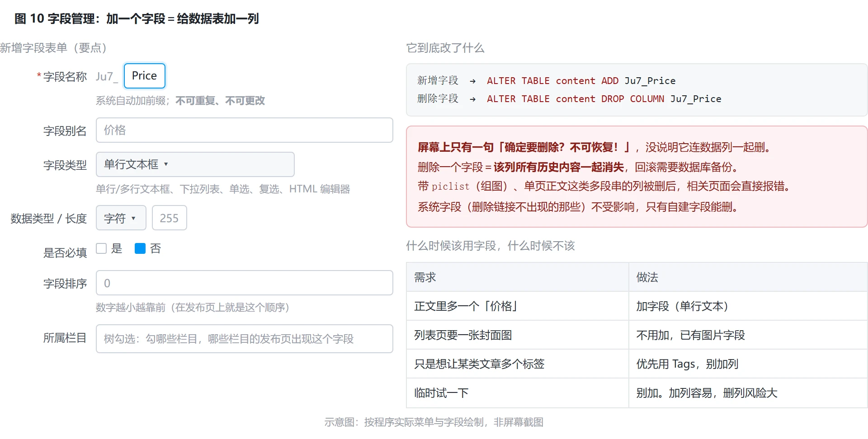The height and width of the screenshot is (439, 868).
Task: Click the ADD Ju7_Price SQL line
Action: (x=546, y=81)
